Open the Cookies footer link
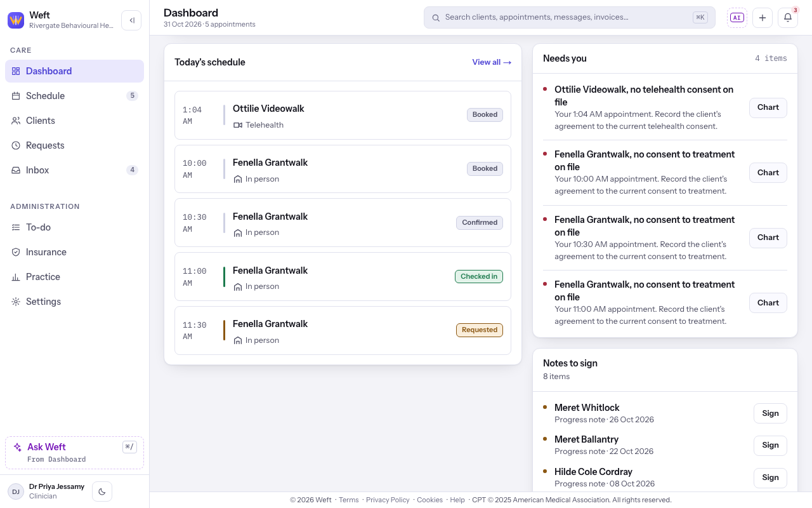 point(429,500)
